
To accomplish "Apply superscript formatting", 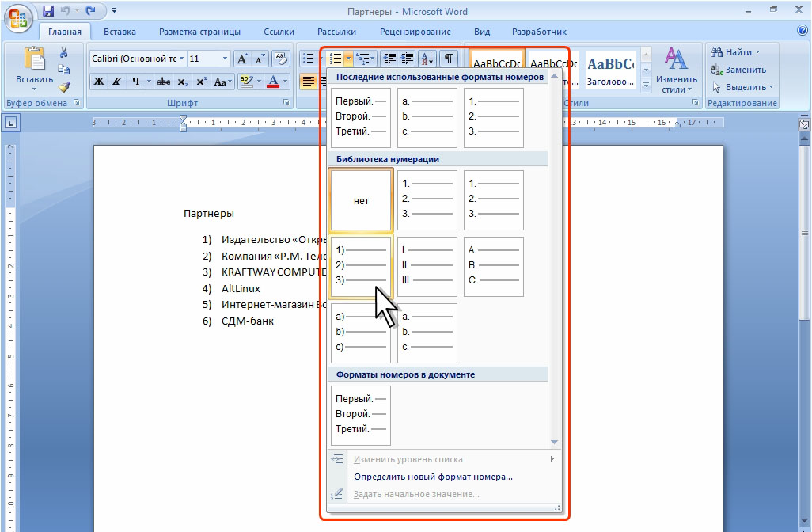I will pos(201,82).
